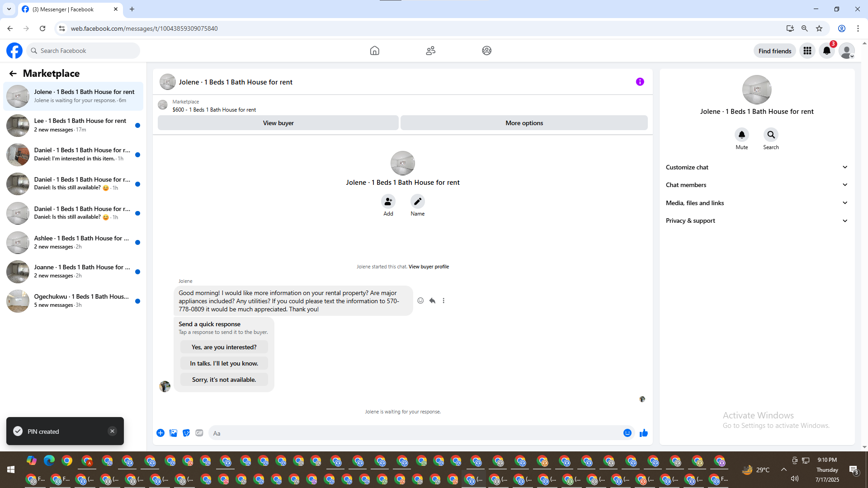
Task: Open Ogechukwu's conversation with 5 new messages
Action: [x=73, y=301]
